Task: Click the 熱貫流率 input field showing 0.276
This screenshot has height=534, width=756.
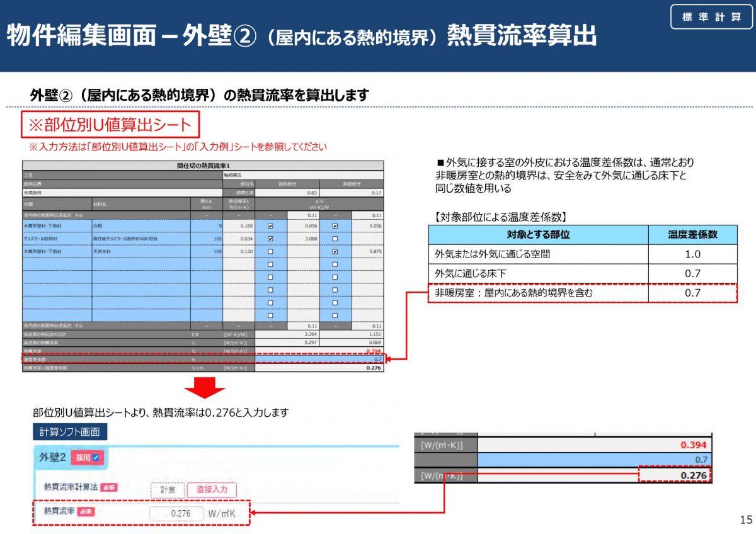Action: coord(176,513)
